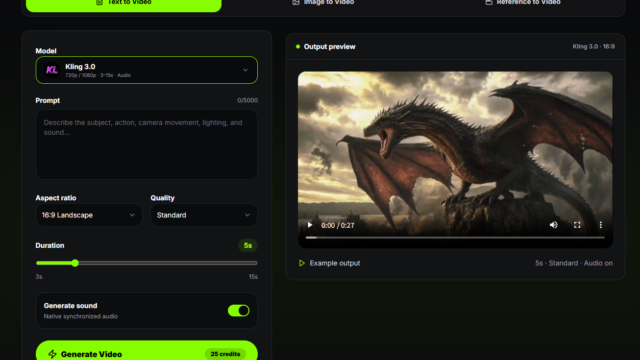Image resolution: width=640 pixels, height=360 pixels.
Task: Click the Kling 3.0 · 16:9 label
Action: (x=593, y=47)
